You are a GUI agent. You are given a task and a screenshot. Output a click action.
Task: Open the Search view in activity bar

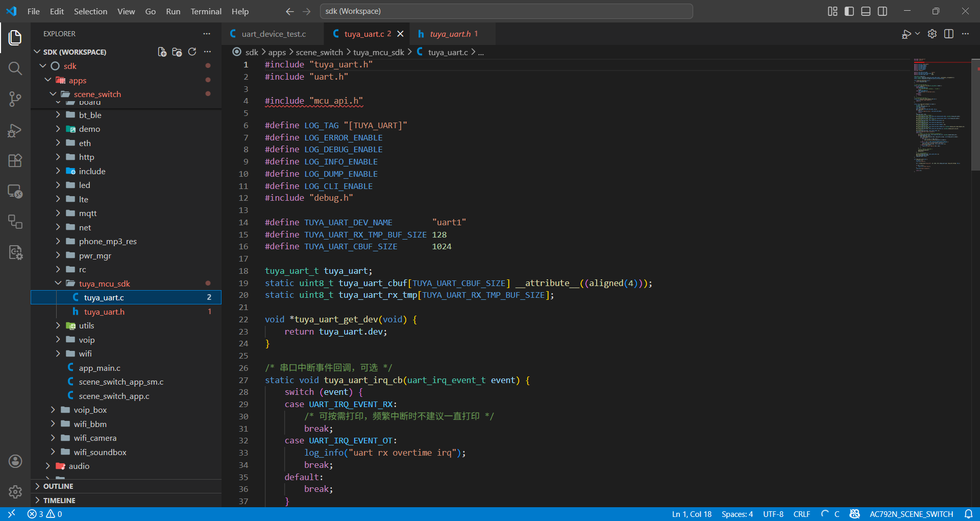click(x=15, y=68)
